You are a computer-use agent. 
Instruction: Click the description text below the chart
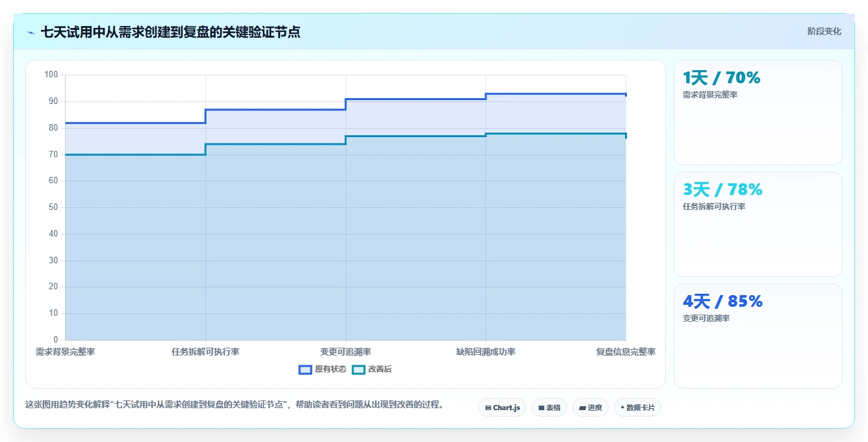pyautogui.click(x=236, y=404)
